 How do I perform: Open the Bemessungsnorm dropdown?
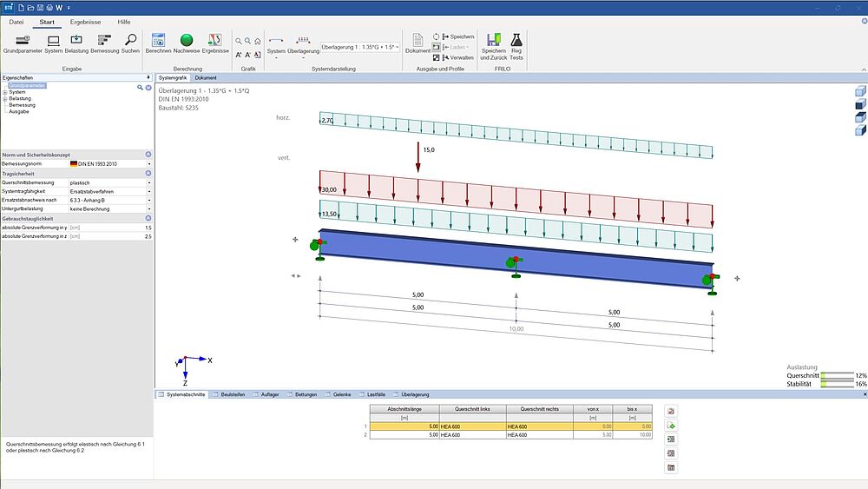pos(148,163)
